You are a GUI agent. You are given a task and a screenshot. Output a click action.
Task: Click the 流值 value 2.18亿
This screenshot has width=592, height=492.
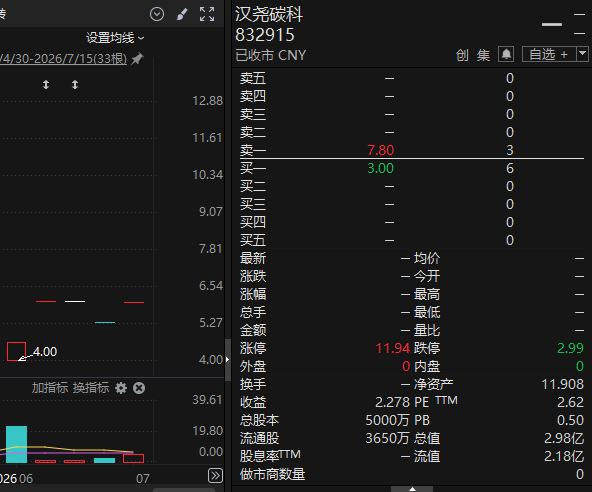[x=564, y=456]
